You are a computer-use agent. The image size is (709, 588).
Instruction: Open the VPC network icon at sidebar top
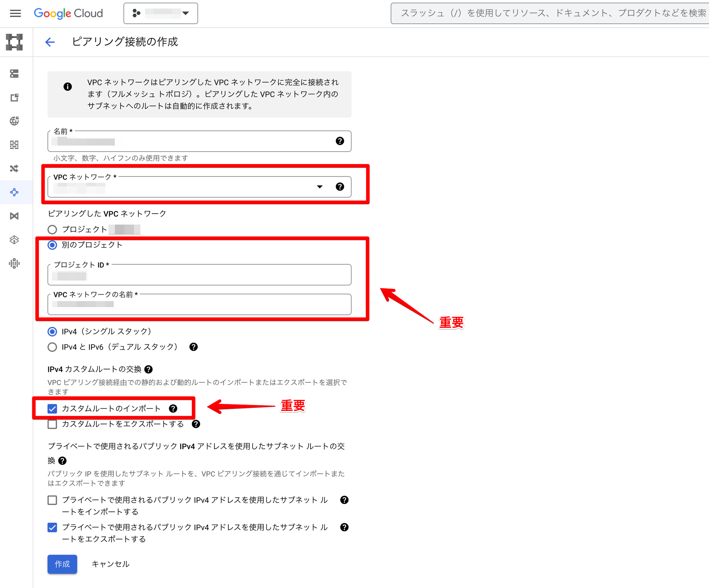[x=15, y=42]
